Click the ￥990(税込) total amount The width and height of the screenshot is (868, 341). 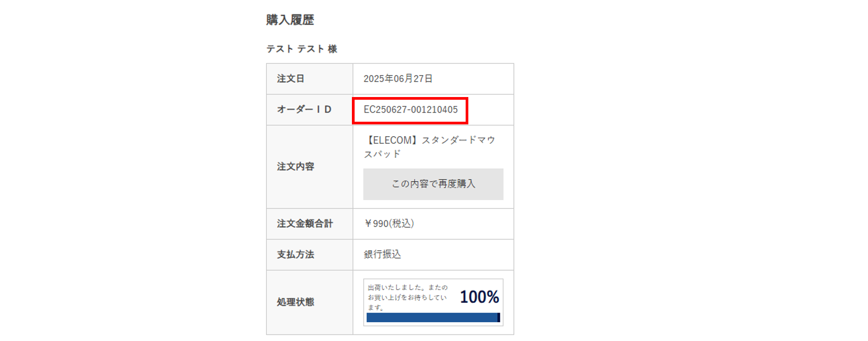[x=389, y=224]
